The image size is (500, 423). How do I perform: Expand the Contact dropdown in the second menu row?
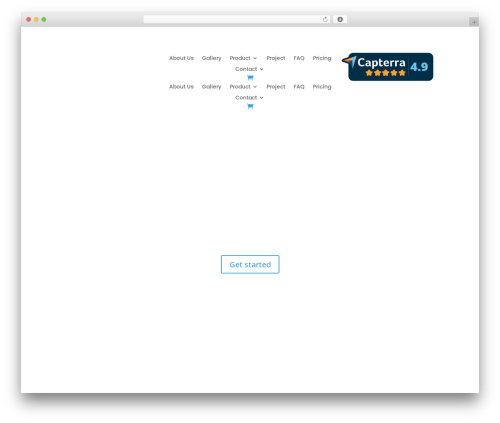click(249, 98)
